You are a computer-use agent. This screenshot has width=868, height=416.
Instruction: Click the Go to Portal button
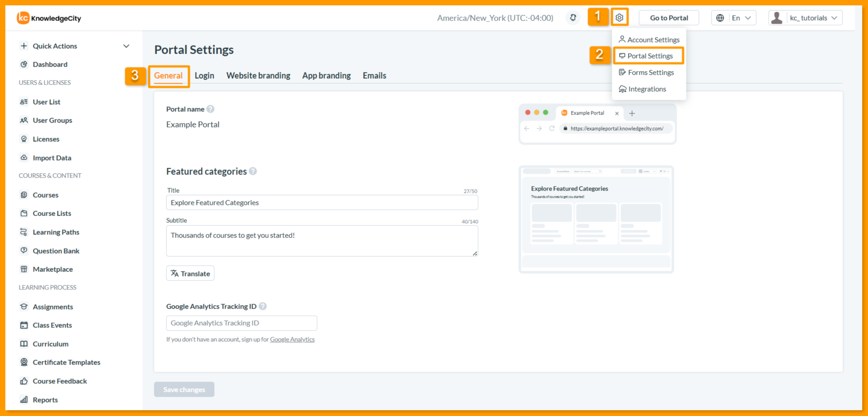tap(669, 17)
